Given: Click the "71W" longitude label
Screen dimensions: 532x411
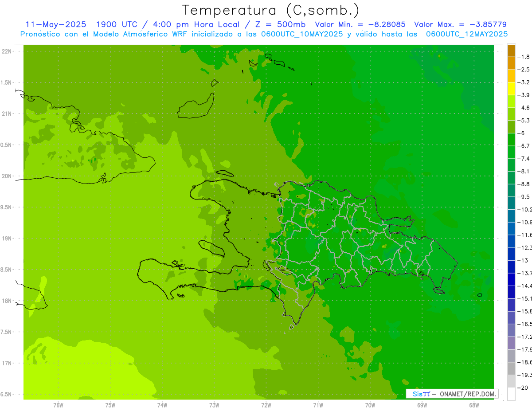Looking at the screenshot, I should coord(318,405).
